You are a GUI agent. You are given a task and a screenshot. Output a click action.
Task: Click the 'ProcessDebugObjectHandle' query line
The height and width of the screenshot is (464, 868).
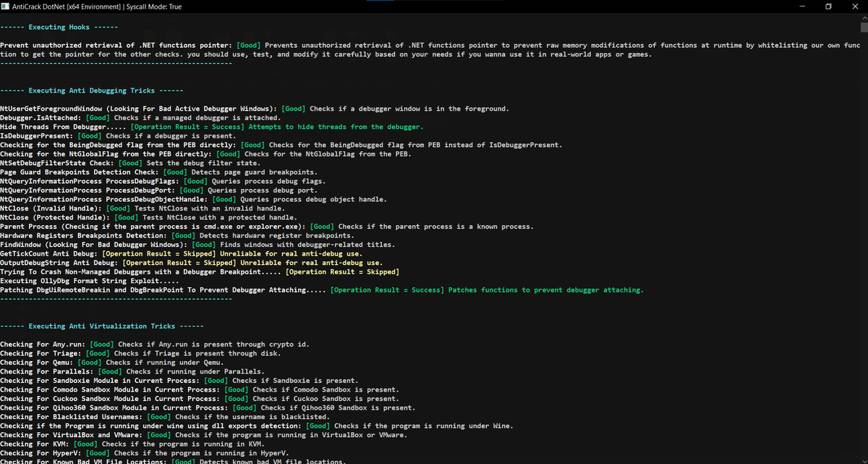pos(193,200)
